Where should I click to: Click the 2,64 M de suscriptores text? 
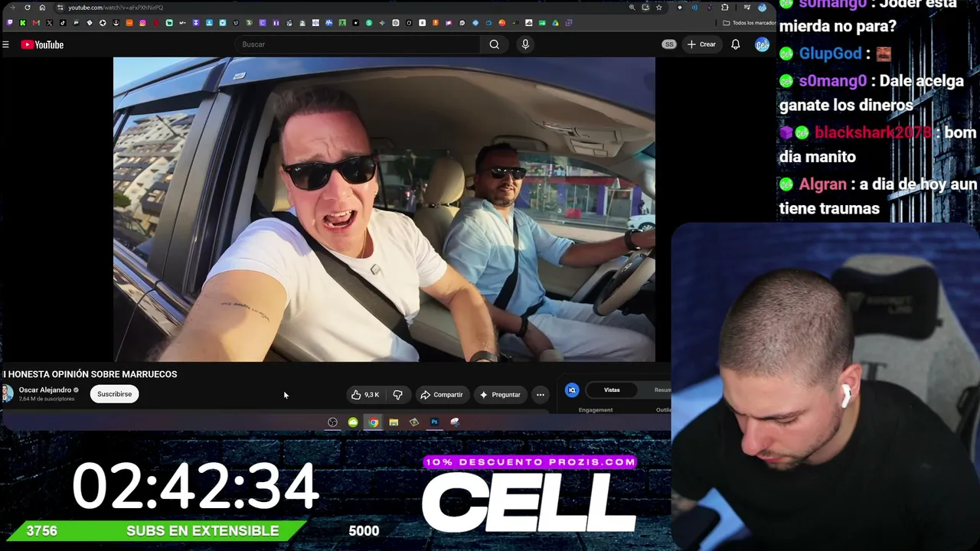(47, 399)
